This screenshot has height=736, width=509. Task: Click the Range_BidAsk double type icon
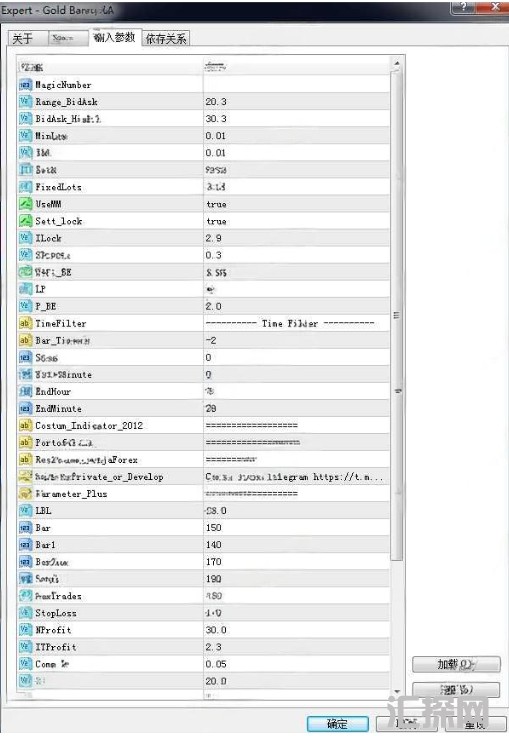(x=25, y=102)
